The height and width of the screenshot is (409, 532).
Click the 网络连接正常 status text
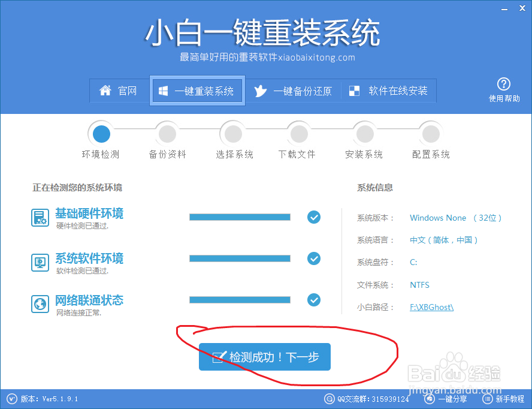tap(78, 313)
